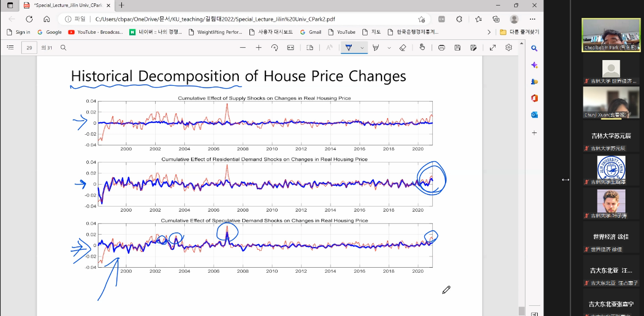Open PDF viewer settings gear
Image resolution: width=644 pixels, height=316 pixels.
509,48
